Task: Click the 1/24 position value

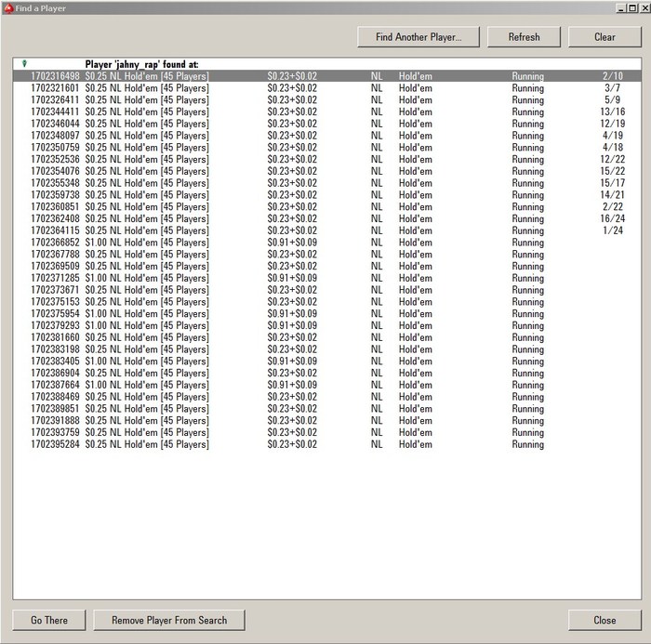Action: point(613,230)
